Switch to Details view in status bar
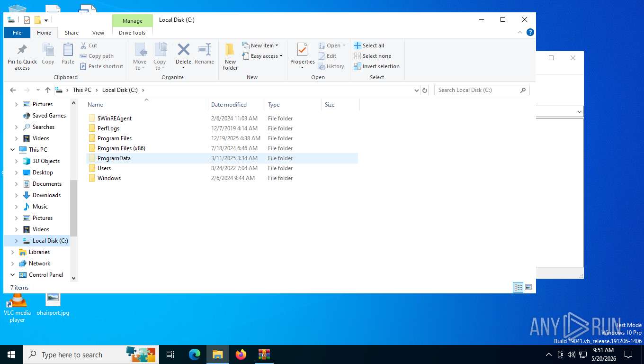Viewport: 644px width, 364px height. coord(519,287)
